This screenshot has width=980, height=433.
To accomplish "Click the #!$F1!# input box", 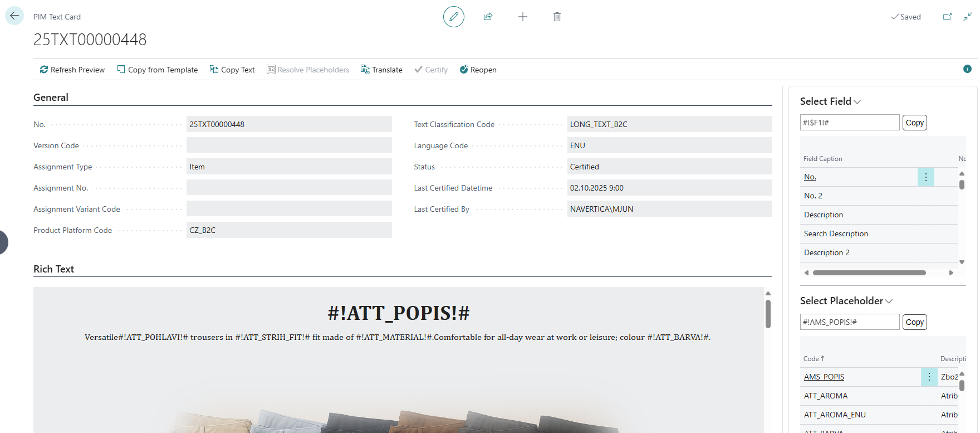I will pos(850,123).
